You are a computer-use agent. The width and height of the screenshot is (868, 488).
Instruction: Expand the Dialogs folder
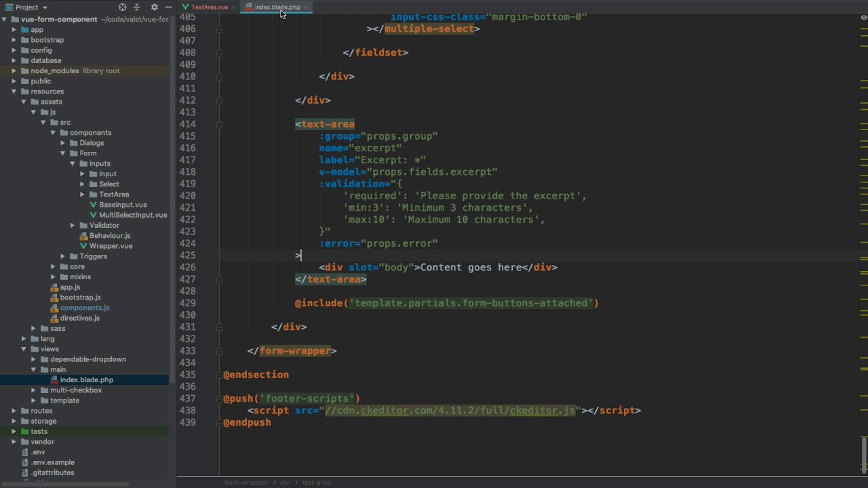62,143
